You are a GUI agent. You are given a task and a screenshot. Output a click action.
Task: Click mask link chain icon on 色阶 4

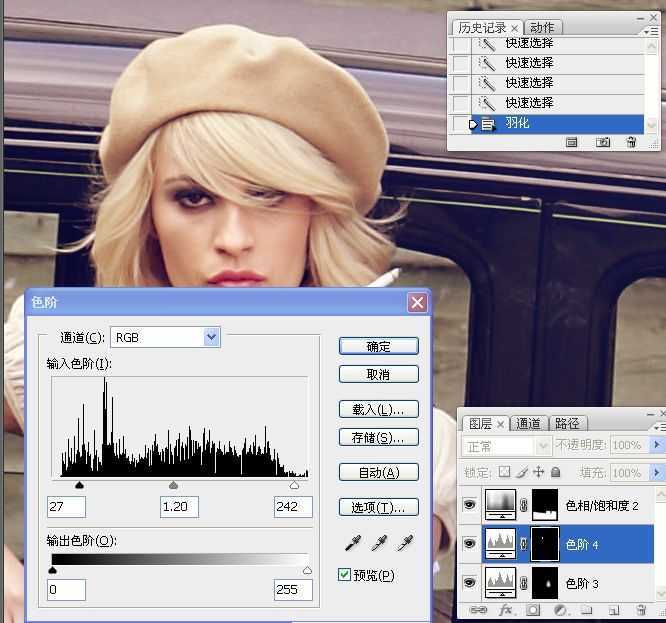(524, 544)
